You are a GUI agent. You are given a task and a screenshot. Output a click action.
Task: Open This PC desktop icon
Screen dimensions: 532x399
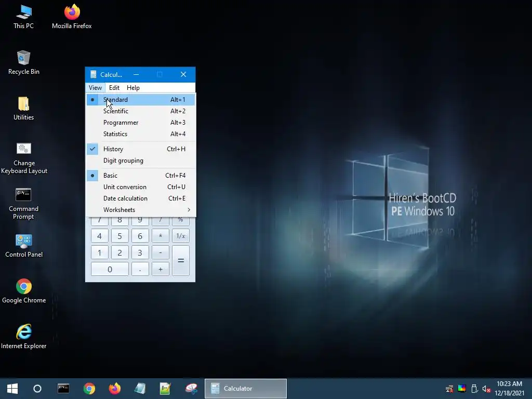point(23,16)
